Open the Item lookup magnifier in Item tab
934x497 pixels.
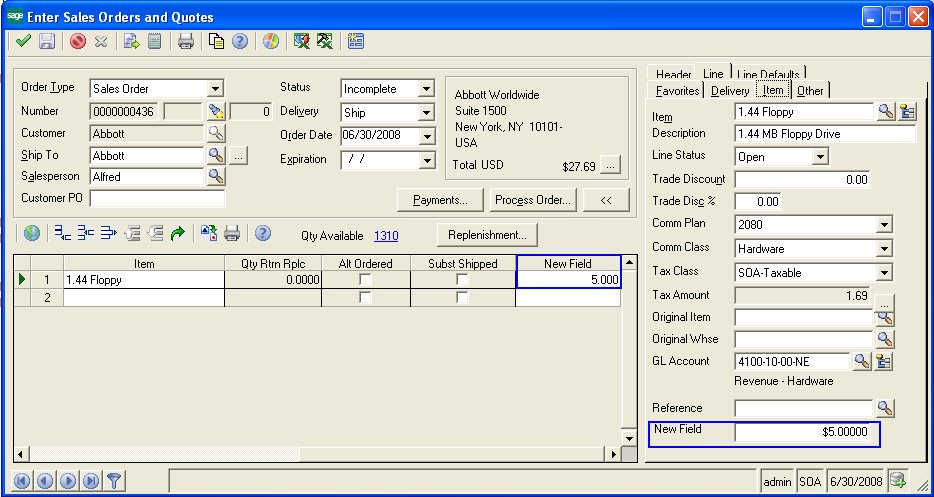tap(885, 111)
